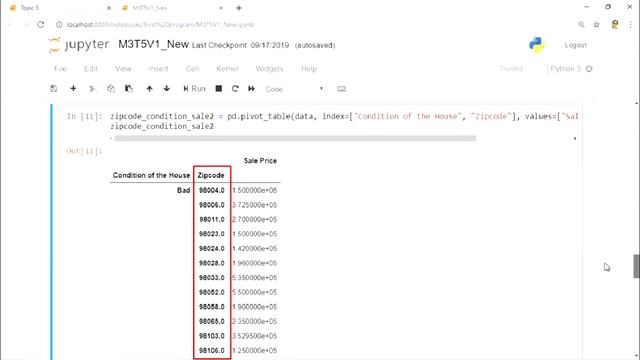Reload the page

40,24
